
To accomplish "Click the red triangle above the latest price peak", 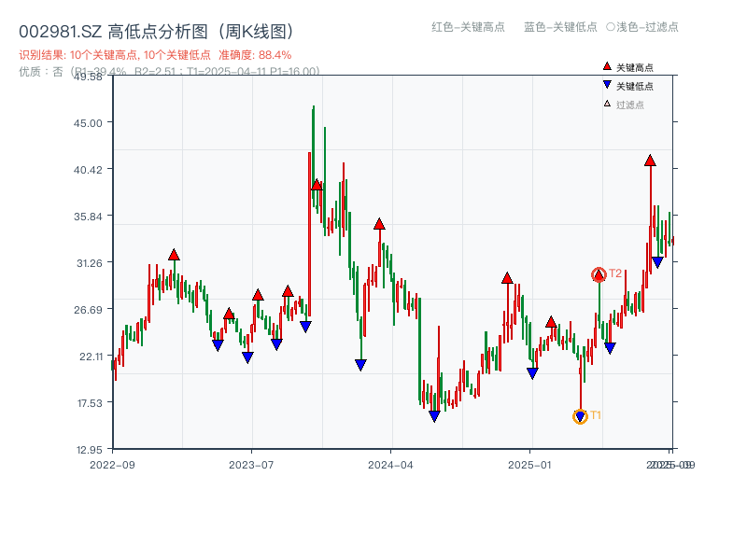I will pos(649,161).
